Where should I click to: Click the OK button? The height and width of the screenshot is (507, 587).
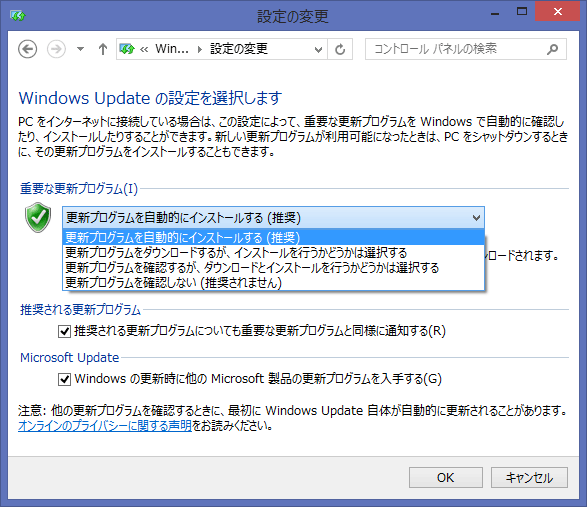click(x=445, y=477)
